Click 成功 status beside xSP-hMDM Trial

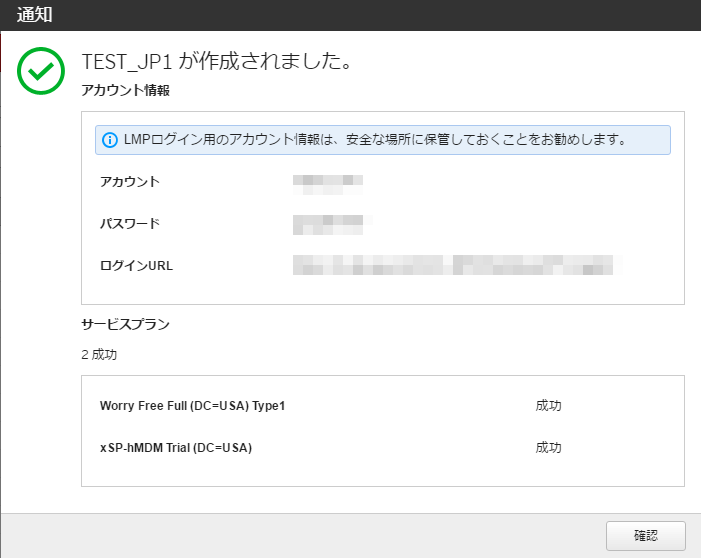click(548, 448)
